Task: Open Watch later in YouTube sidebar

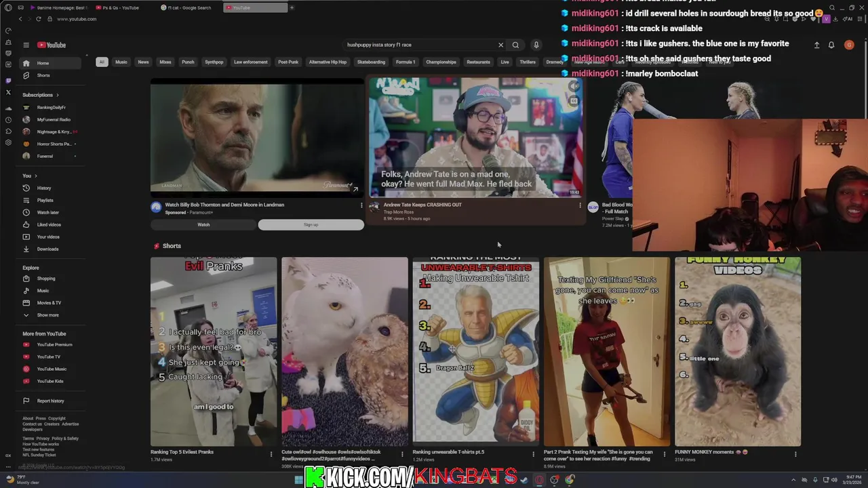Action: tap(52, 212)
